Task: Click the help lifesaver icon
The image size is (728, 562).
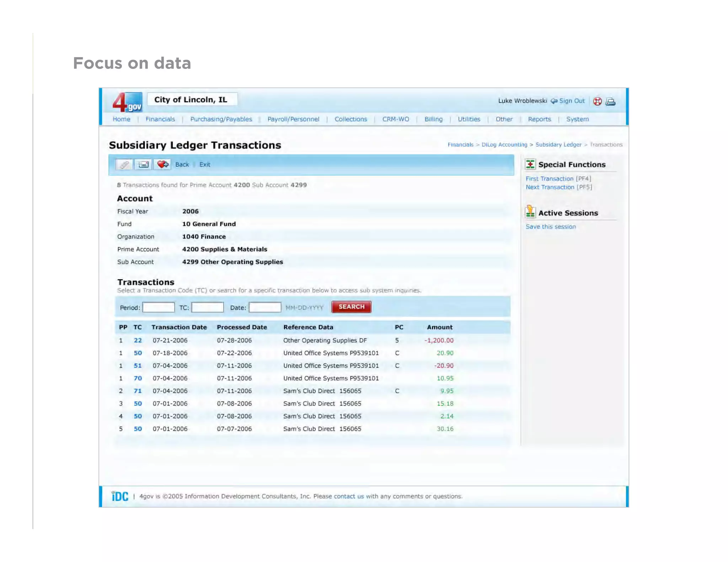Action: point(597,102)
